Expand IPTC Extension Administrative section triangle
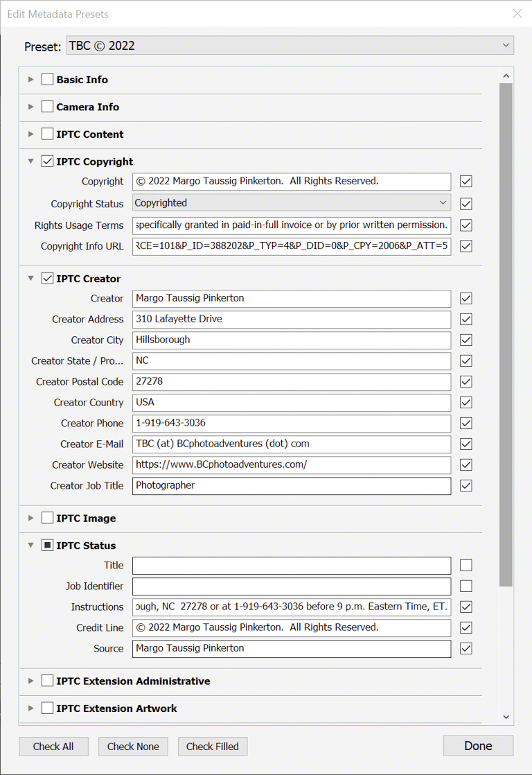The image size is (532, 775). coord(31,681)
